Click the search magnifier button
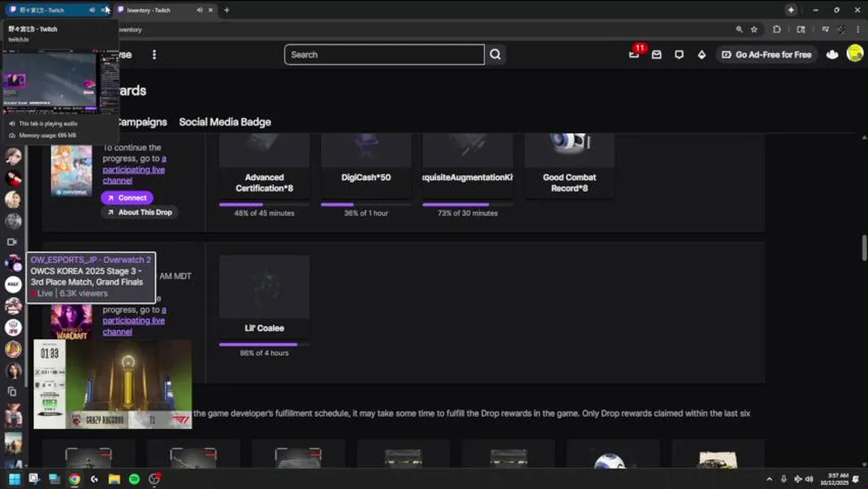 [x=495, y=54]
